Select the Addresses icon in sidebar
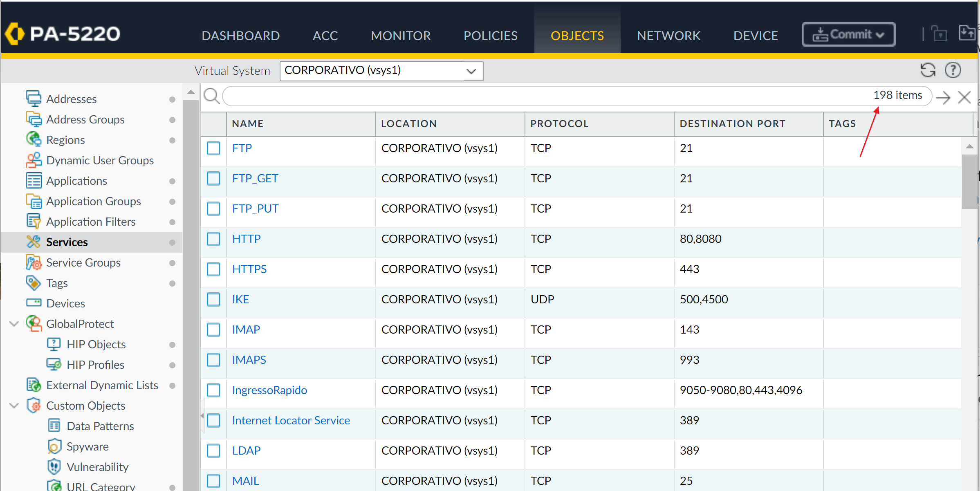This screenshot has width=980, height=491. pos(34,98)
